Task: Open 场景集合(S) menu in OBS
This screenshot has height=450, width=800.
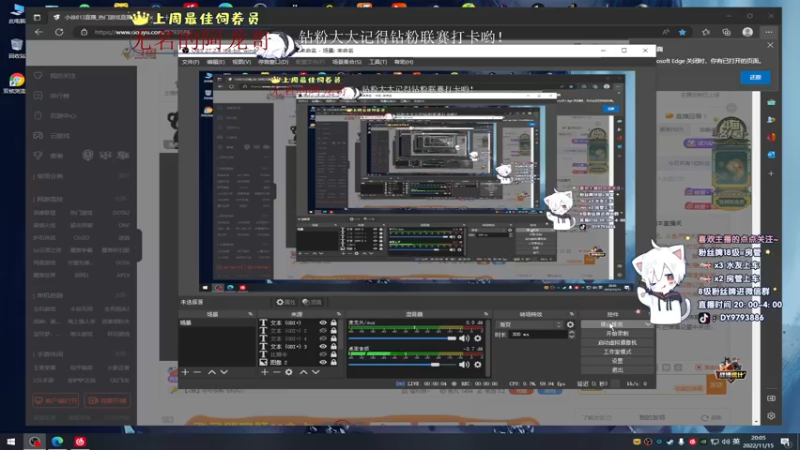Action: [x=346, y=62]
